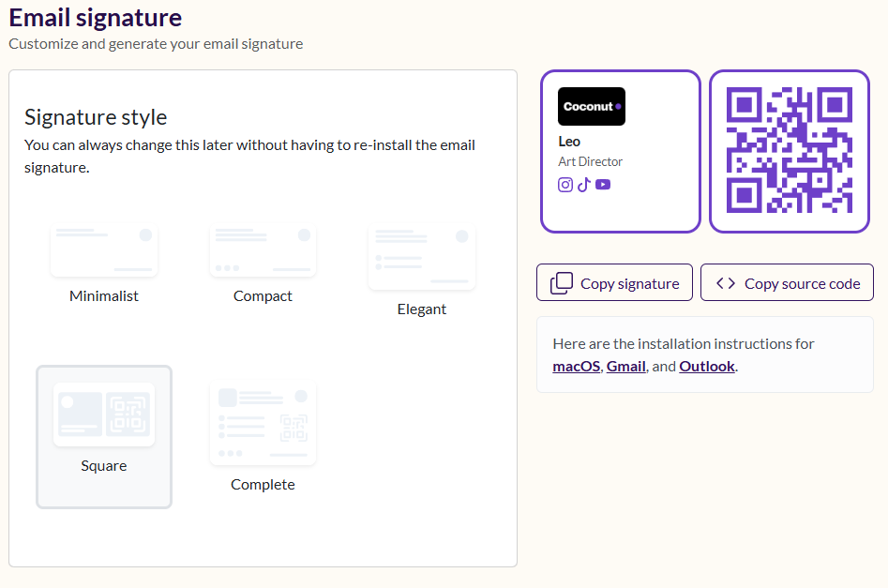Click the YouTube icon in signature preview
The height and width of the screenshot is (588, 888).
pos(603,185)
